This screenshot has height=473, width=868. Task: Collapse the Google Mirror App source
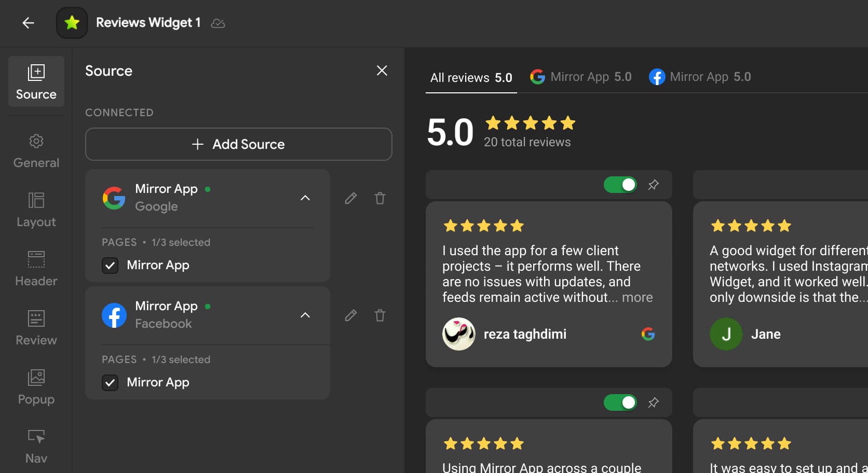coord(305,198)
